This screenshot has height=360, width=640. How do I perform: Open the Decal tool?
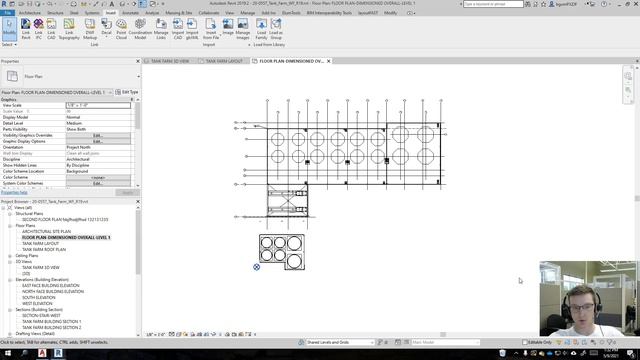106,28
